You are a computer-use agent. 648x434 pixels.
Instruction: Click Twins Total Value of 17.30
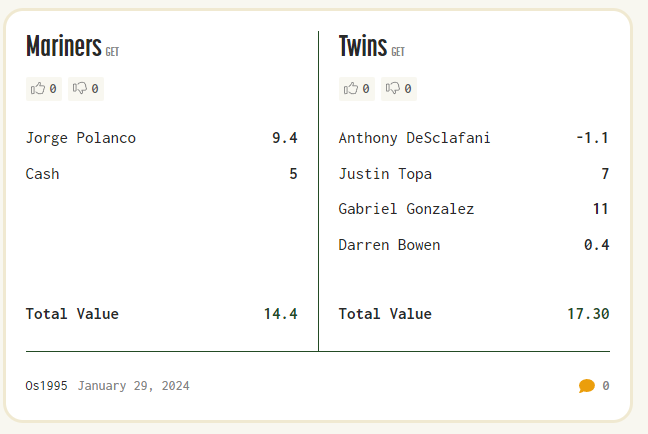pos(588,314)
